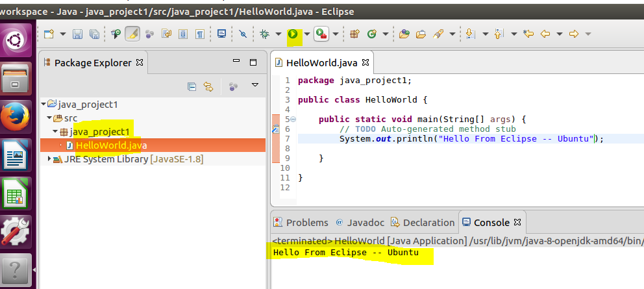Click the System.out.println code line

point(471,138)
